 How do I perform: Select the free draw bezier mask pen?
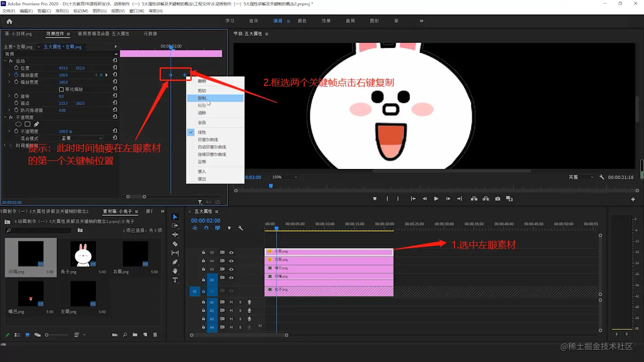click(x=36, y=124)
